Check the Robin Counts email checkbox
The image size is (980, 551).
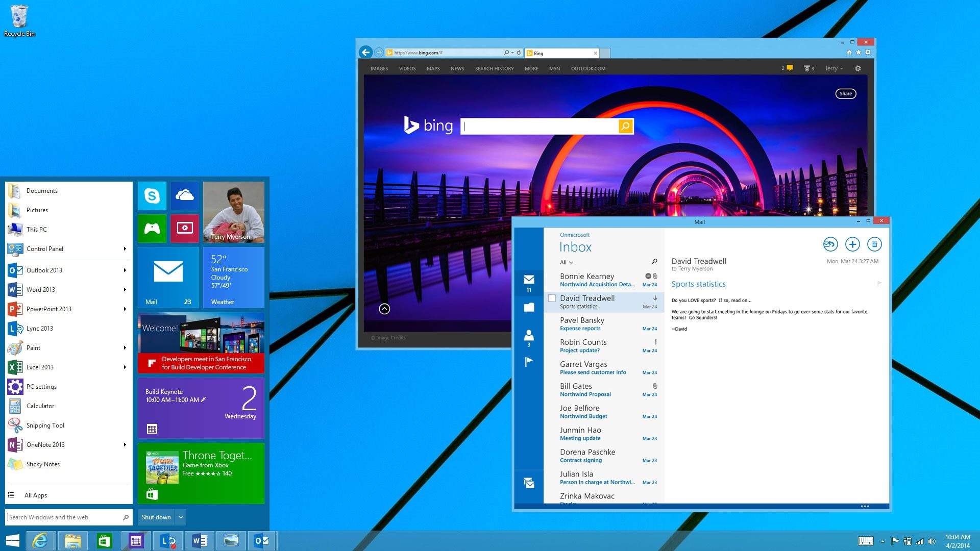[551, 346]
